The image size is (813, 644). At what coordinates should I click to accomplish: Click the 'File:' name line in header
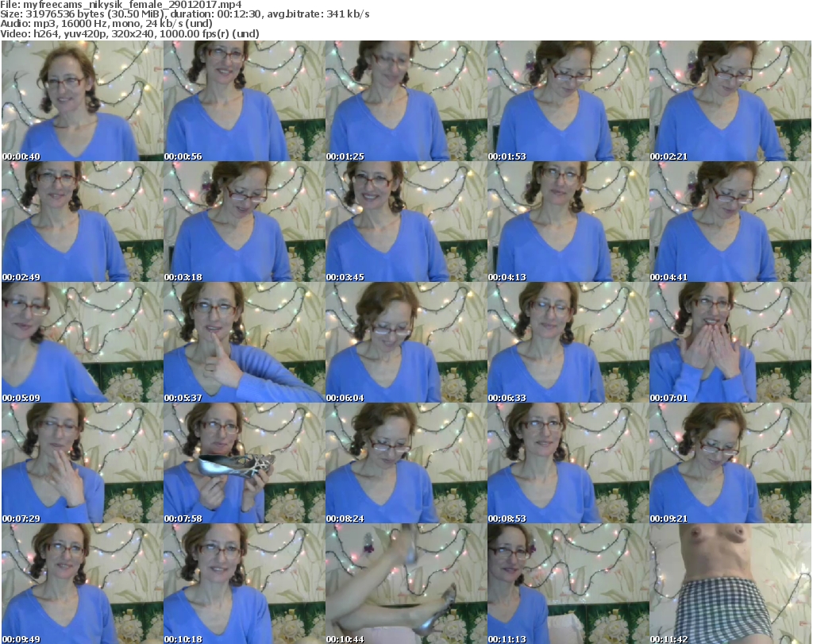pos(121,5)
